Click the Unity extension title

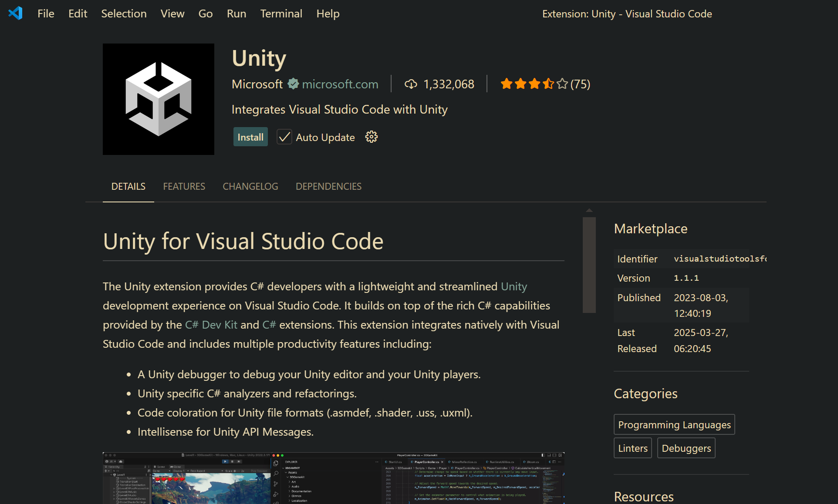click(259, 58)
